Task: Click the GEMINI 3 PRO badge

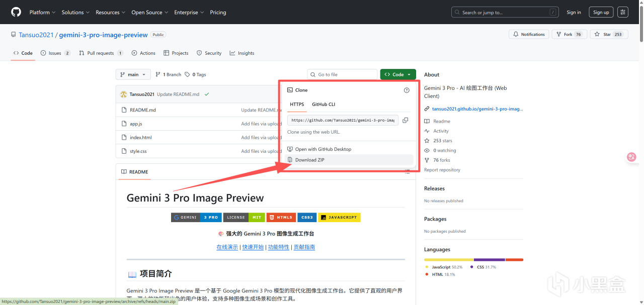Action: (196, 218)
